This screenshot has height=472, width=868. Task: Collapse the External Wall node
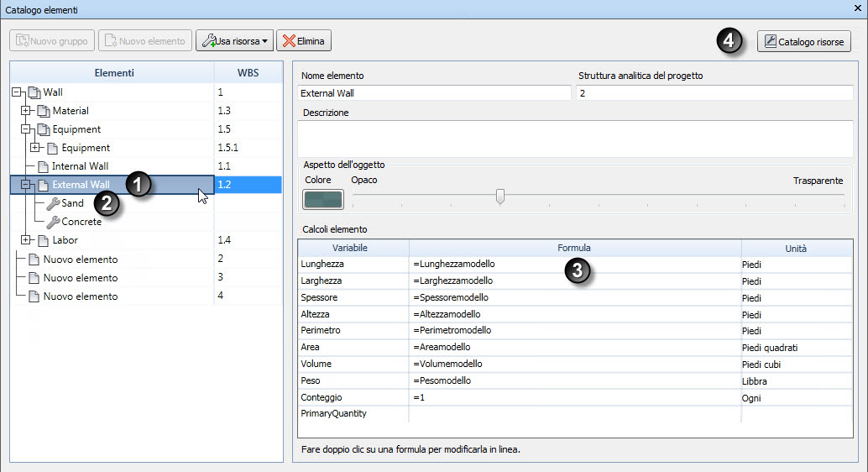click(25, 185)
